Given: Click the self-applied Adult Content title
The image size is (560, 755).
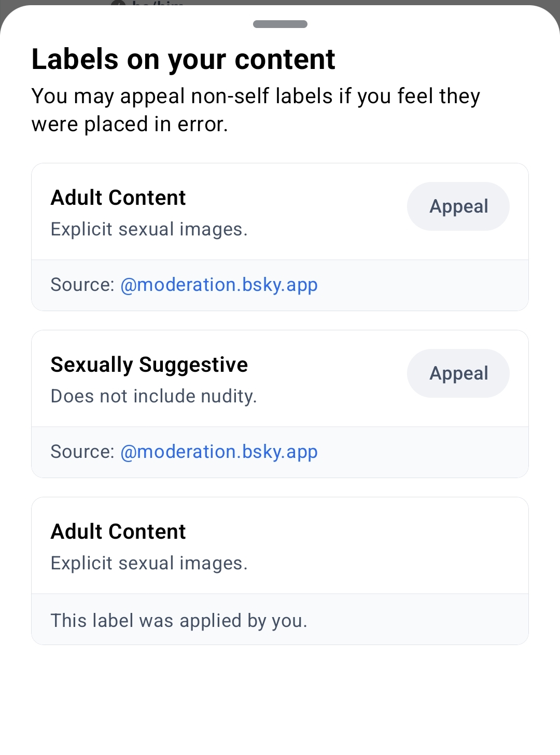Looking at the screenshot, I should pos(118,532).
